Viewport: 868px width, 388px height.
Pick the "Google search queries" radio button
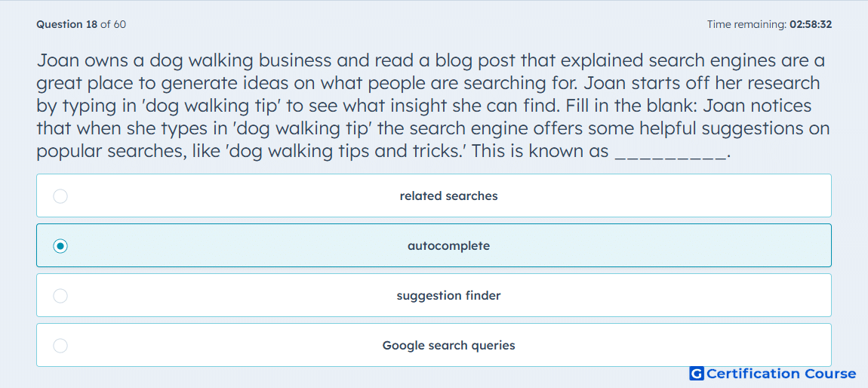[x=60, y=346]
